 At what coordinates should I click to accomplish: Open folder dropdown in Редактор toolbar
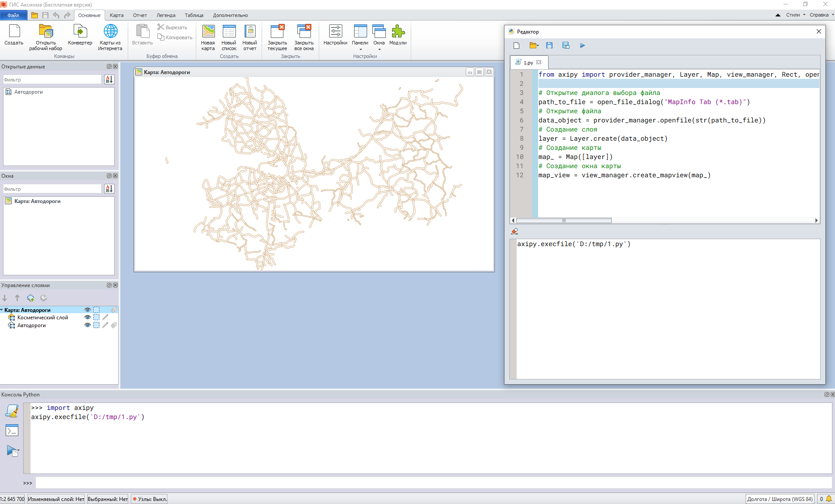point(534,45)
